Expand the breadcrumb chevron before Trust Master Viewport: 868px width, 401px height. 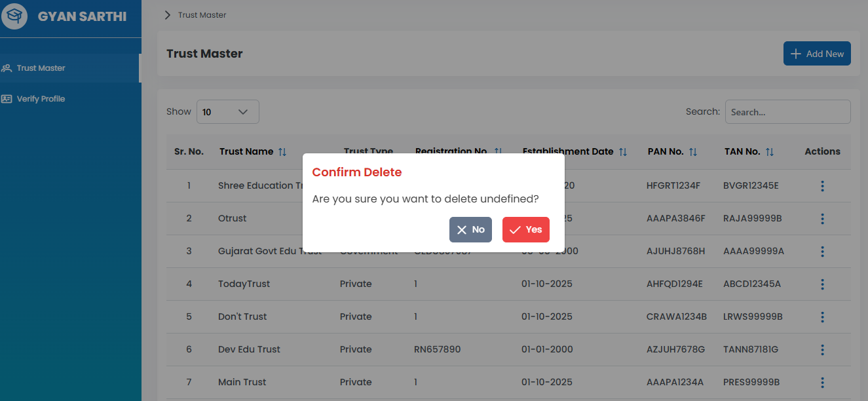pyautogui.click(x=168, y=15)
